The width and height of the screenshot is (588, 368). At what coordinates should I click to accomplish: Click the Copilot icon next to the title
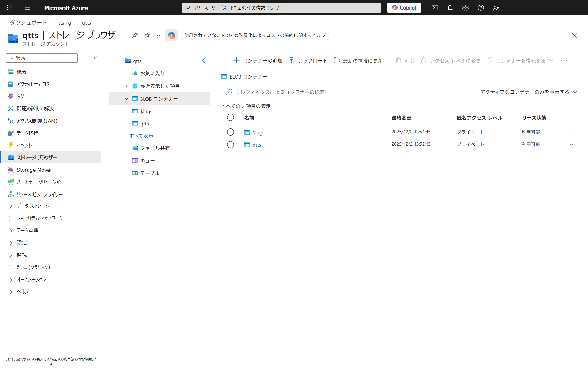[171, 35]
